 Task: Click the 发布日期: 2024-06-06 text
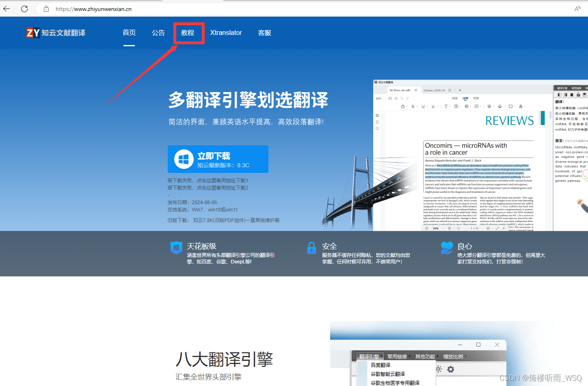pyautogui.click(x=192, y=202)
